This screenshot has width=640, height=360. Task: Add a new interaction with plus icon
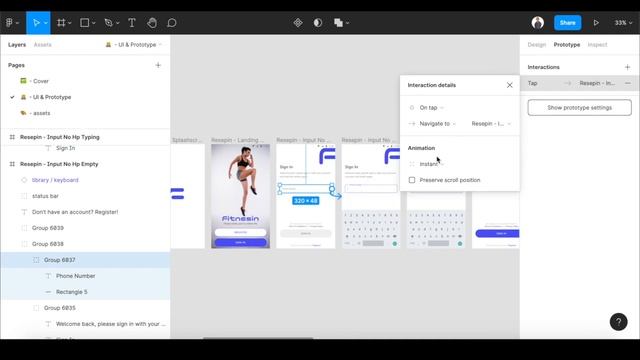627,67
